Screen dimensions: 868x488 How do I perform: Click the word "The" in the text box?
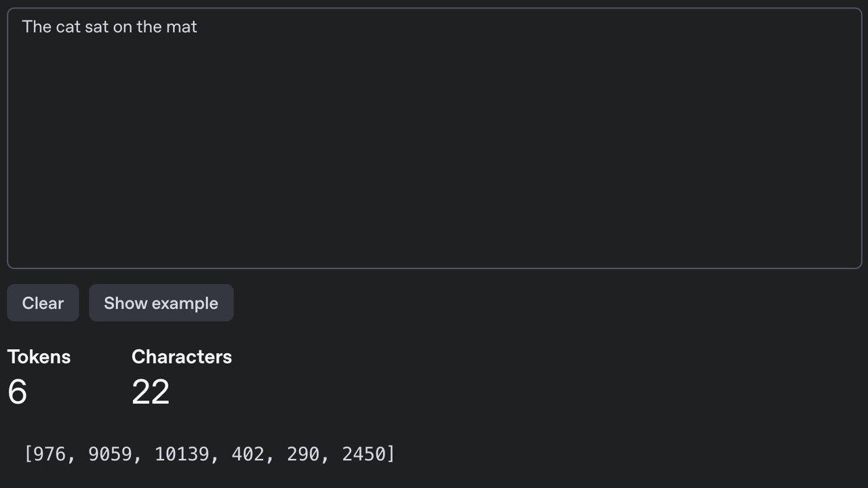click(x=37, y=27)
